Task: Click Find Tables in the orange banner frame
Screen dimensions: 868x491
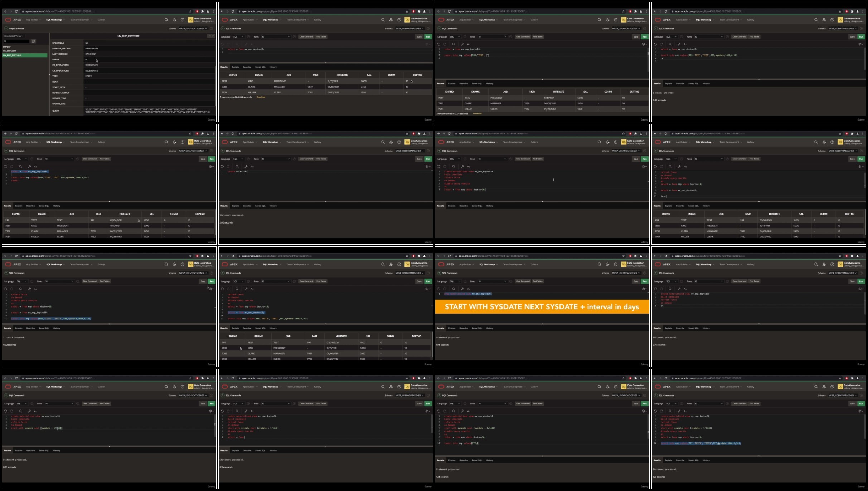Action: point(538,281)
